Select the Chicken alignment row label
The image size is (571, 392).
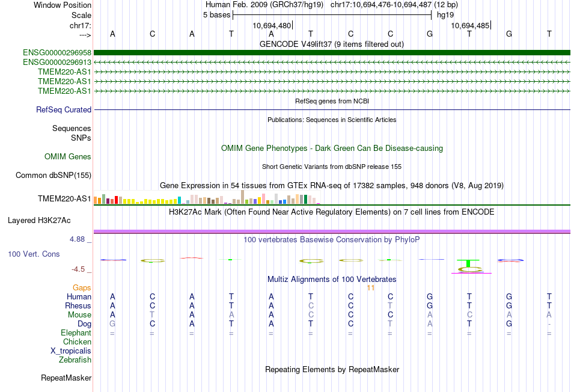point(77,341)
